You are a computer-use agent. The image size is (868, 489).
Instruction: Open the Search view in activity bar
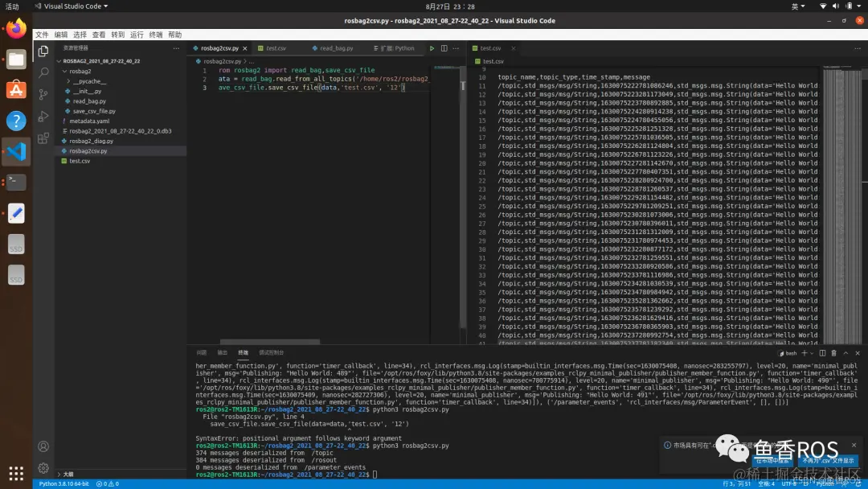(x=43, y=72)
